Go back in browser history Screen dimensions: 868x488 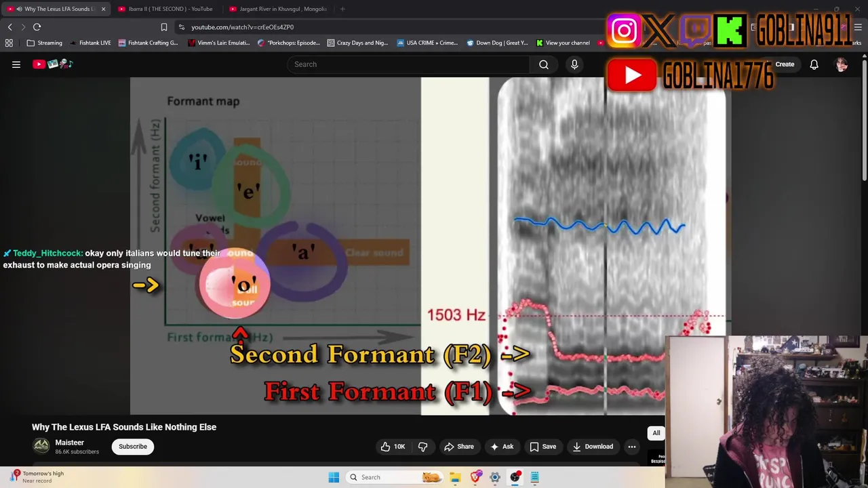9,27
